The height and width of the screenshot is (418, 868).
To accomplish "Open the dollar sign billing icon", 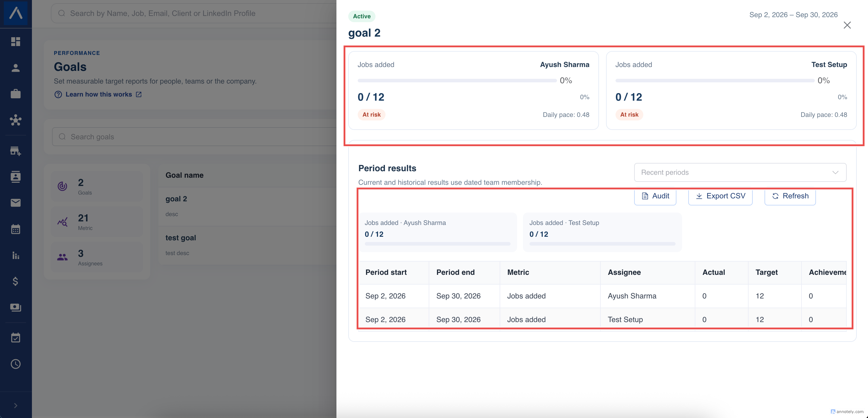I will [x=15, y=281].
